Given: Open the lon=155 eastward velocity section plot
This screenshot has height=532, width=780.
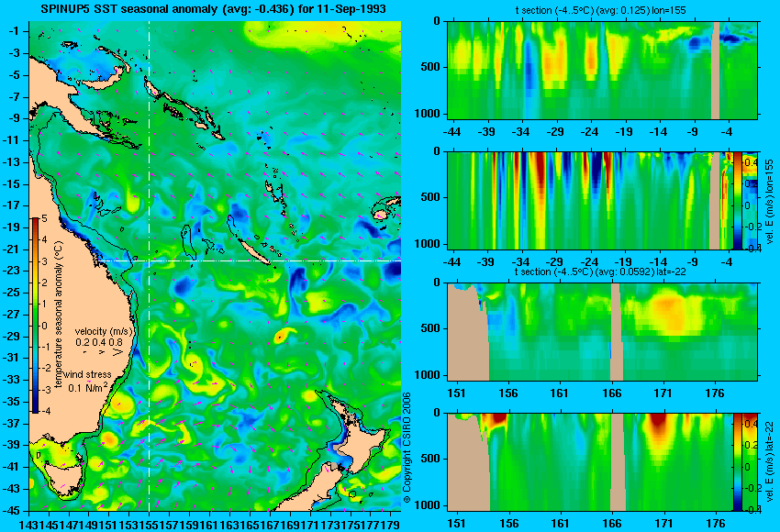Looking at the screenshot, I should 590,201.
